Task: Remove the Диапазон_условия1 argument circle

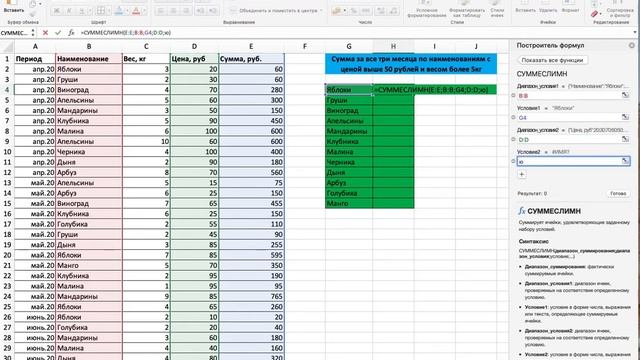Action: 513,95
